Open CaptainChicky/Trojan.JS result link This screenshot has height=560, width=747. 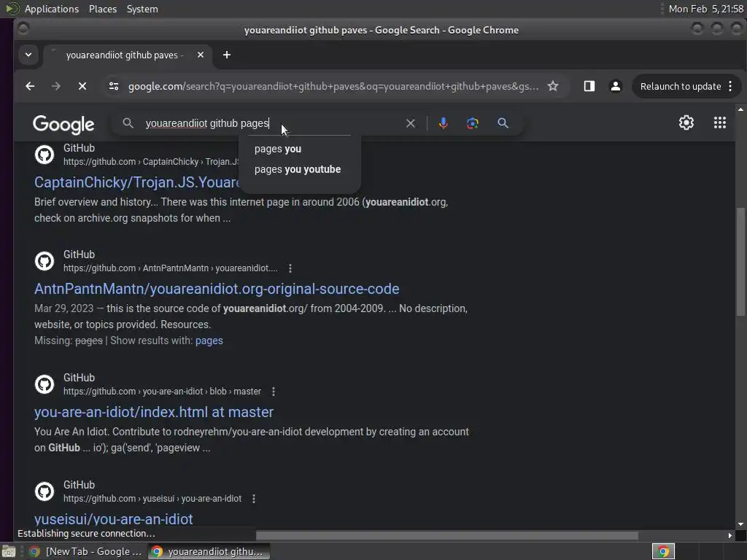(136, 182)
